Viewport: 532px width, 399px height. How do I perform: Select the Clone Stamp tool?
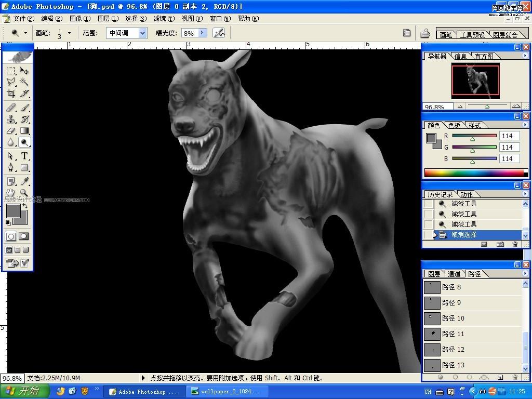pyautogui.click(x=11, y=119)
